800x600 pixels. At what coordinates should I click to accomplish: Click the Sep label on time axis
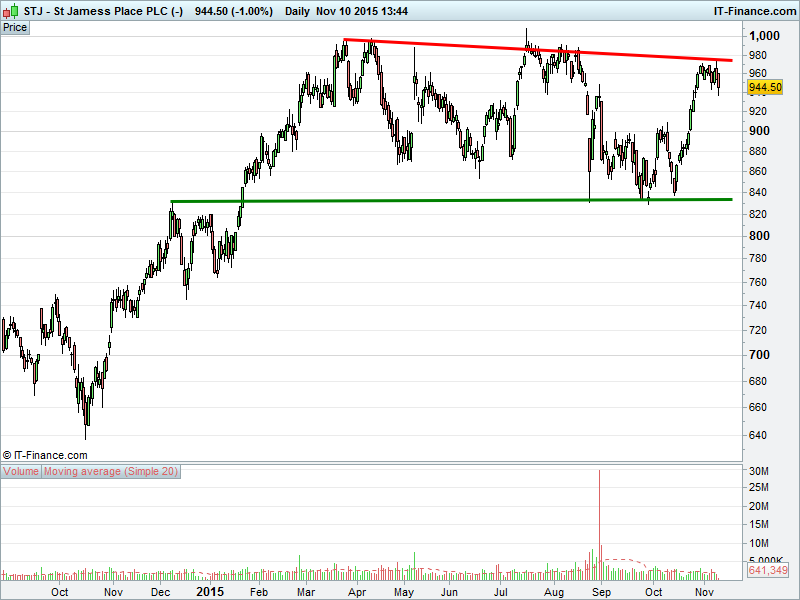(x=601, y=592)
